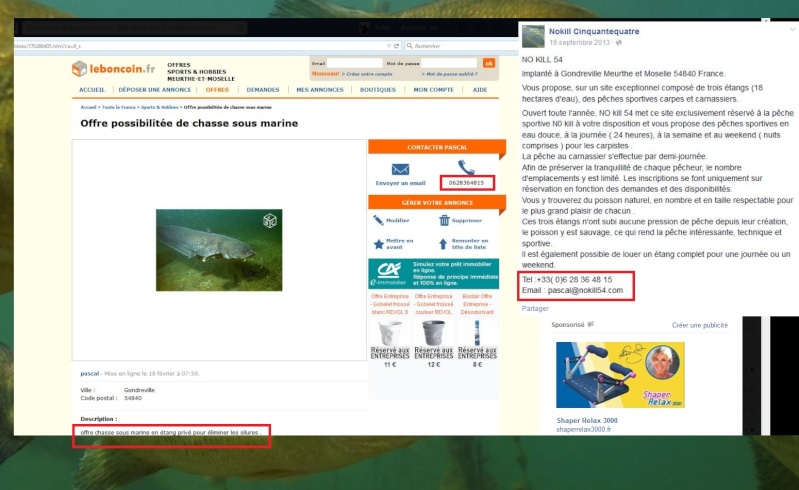Viewport: 799px width, 490px height.
Task: Click the search magnifier icon
Action: 409,46
